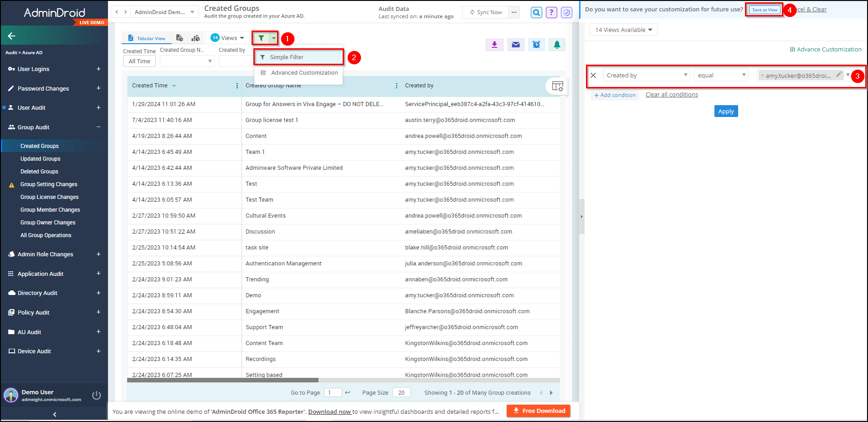Collapse the Group Audit sidebar section
Screen dimensions: 868x422
pos(98,127)
